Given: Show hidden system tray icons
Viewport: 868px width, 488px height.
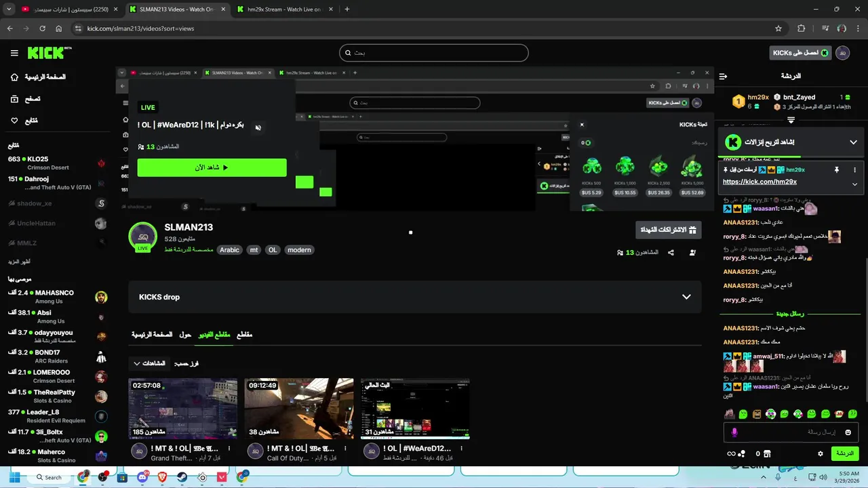Looking at the screenshot, I should click(x=763, y=477).
